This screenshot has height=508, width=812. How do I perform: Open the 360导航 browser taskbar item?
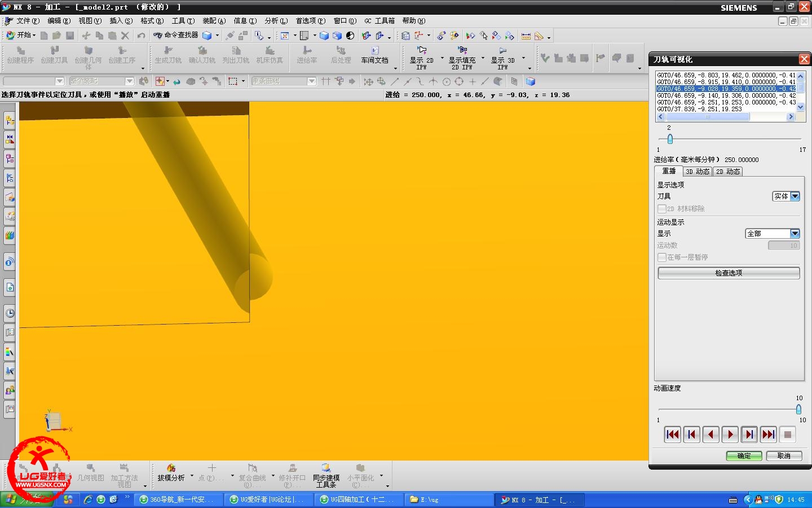tap(178, 500)
